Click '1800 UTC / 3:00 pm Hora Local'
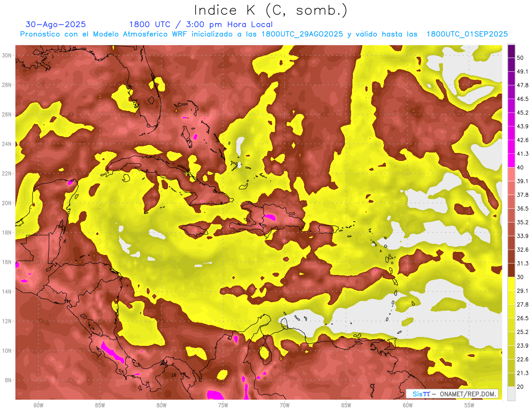Screen dimensions: 532x411 (x=201, y=25)
